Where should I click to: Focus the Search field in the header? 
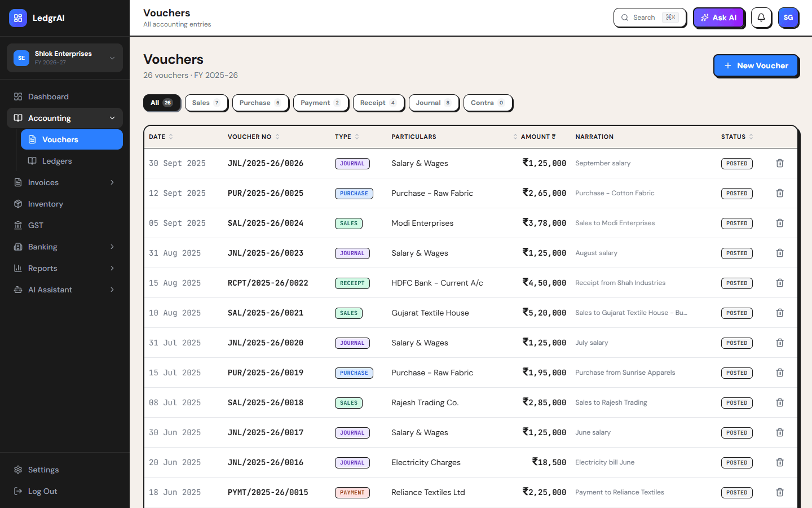[650, 17]
